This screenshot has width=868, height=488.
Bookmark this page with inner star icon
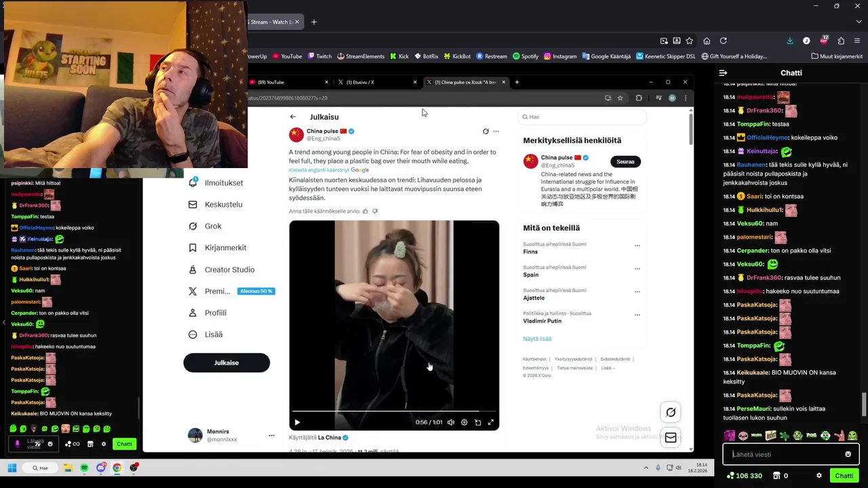coord(620,98)
